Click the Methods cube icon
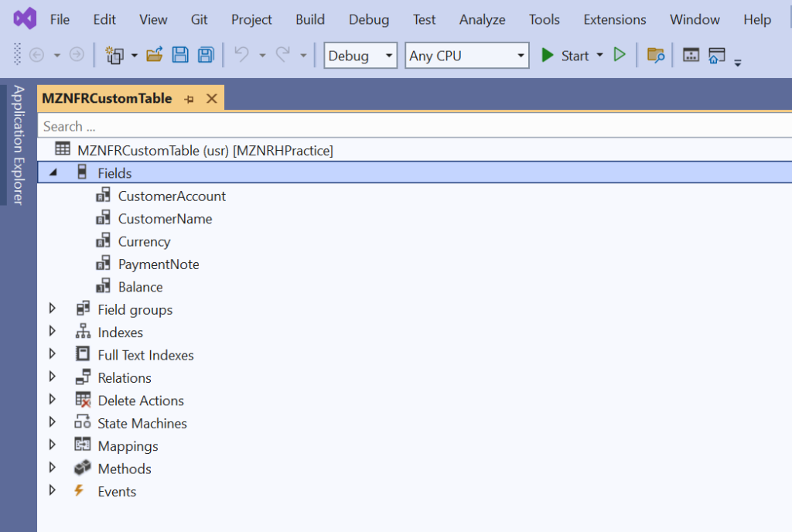 click(x=83, y=468)
